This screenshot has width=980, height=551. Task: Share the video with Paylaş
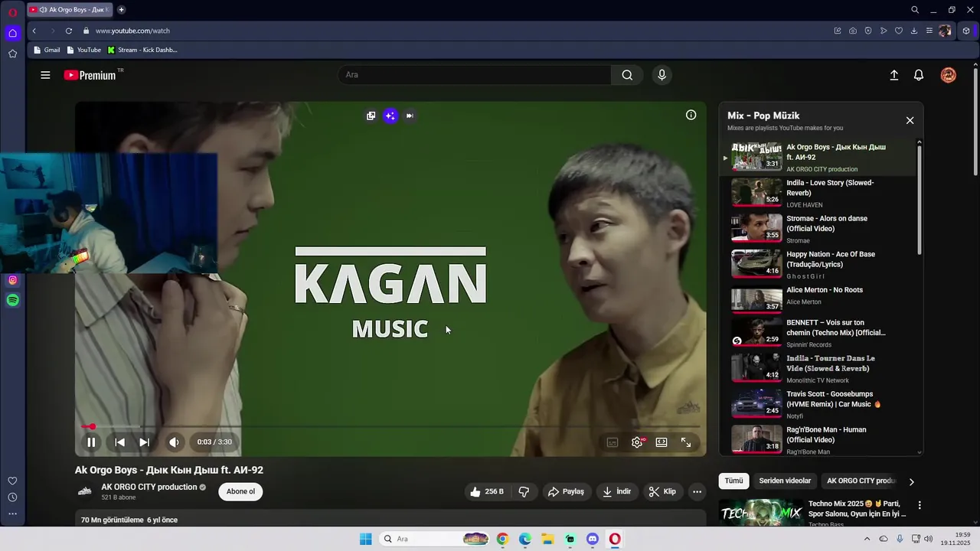(x=566, y=491)
